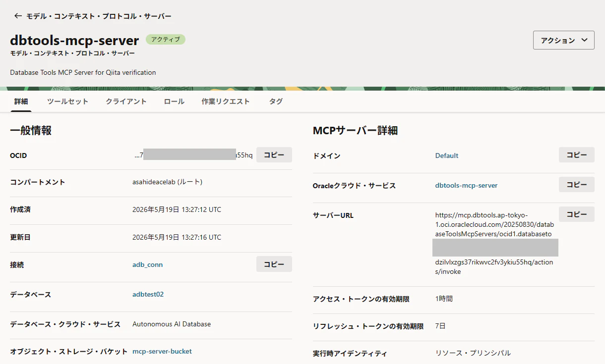This screenshot has width=605, height=364.
Task: Open the adbtest02 database link
Action: [x=148, y=294]
